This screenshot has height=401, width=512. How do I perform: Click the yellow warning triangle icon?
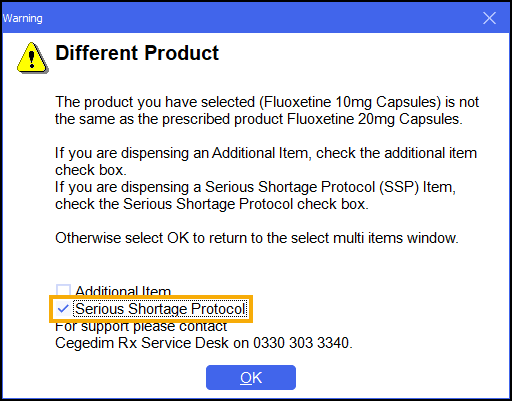(x=32, y=57)
